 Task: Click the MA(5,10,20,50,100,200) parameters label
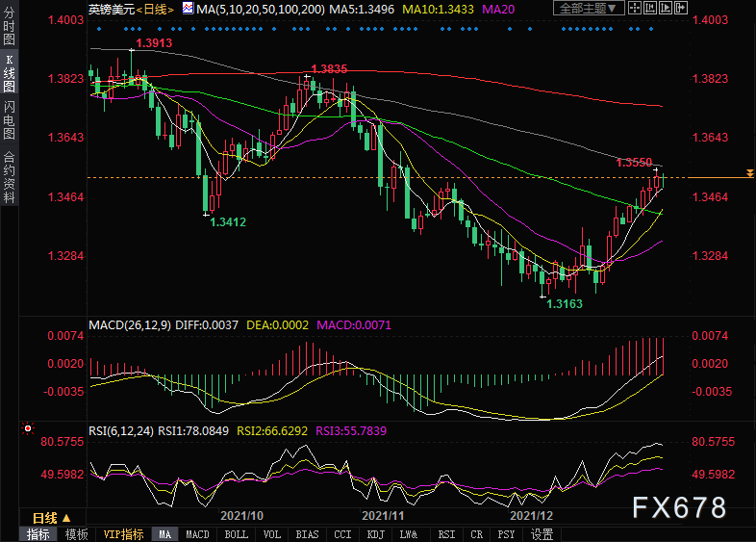coord(261,10)
